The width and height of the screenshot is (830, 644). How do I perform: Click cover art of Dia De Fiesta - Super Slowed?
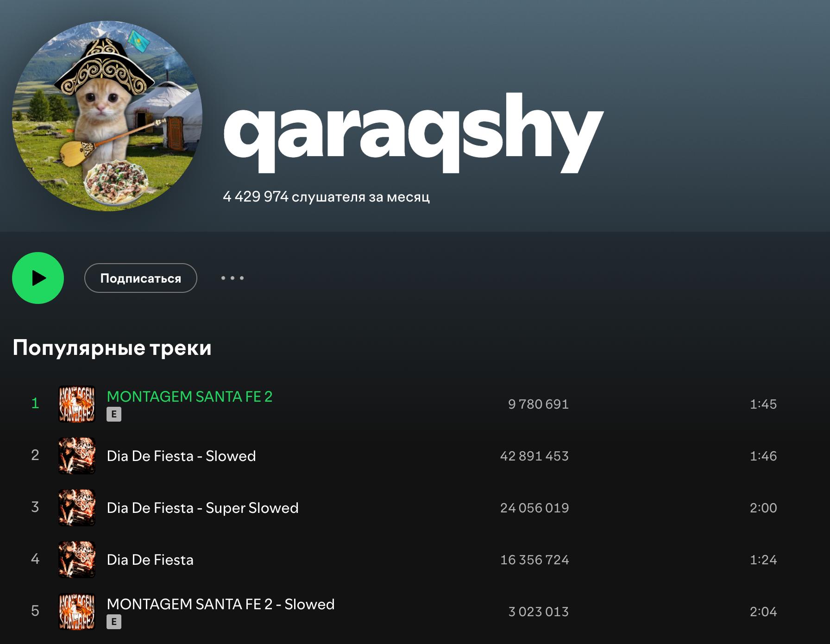77,508
